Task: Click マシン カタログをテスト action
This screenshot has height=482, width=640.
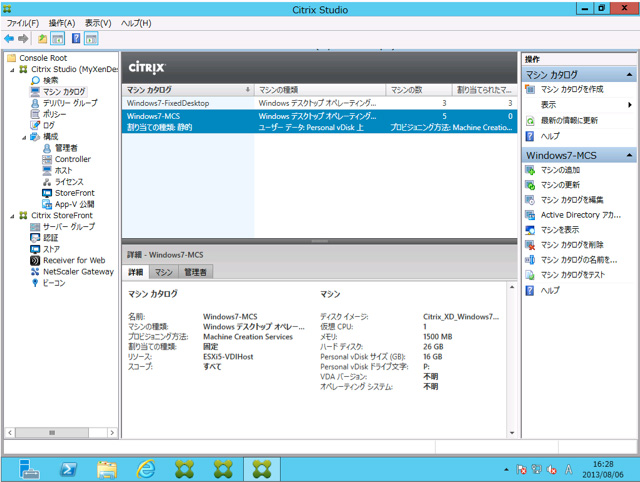Action: coord(573,275)
